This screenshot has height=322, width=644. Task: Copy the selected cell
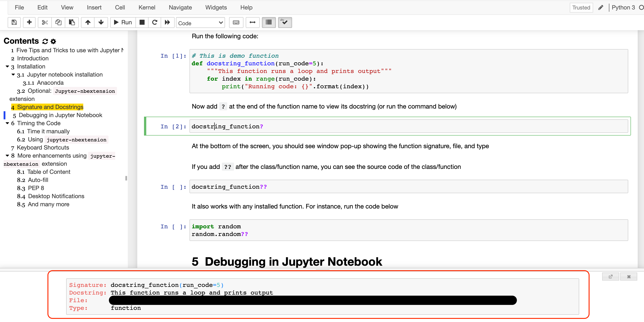click(x=58, y=22)
